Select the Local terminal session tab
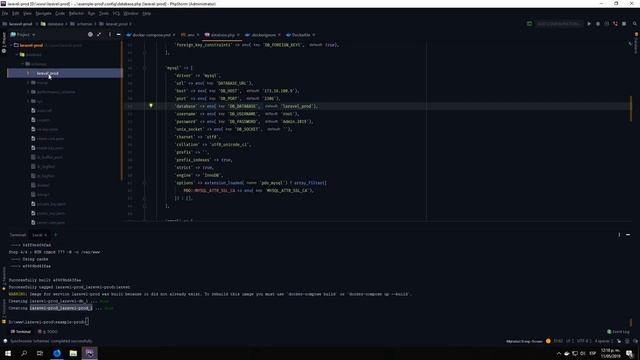 pos(39,235)
